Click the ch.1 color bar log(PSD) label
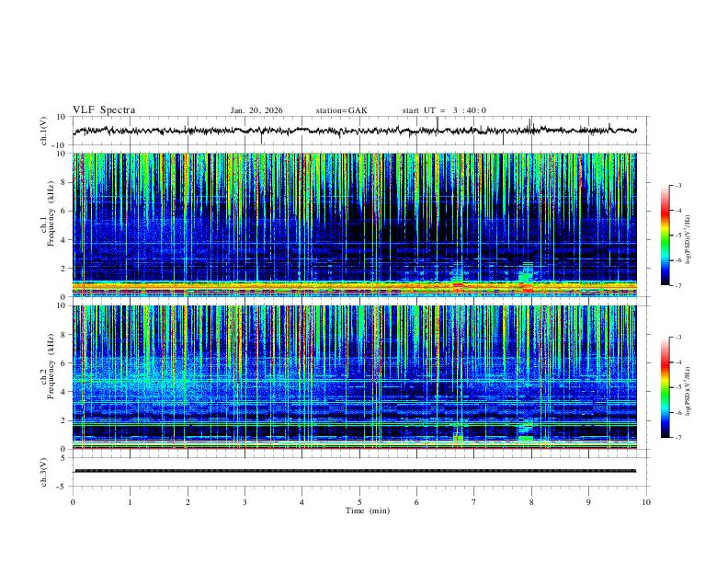 pos(688,239)
